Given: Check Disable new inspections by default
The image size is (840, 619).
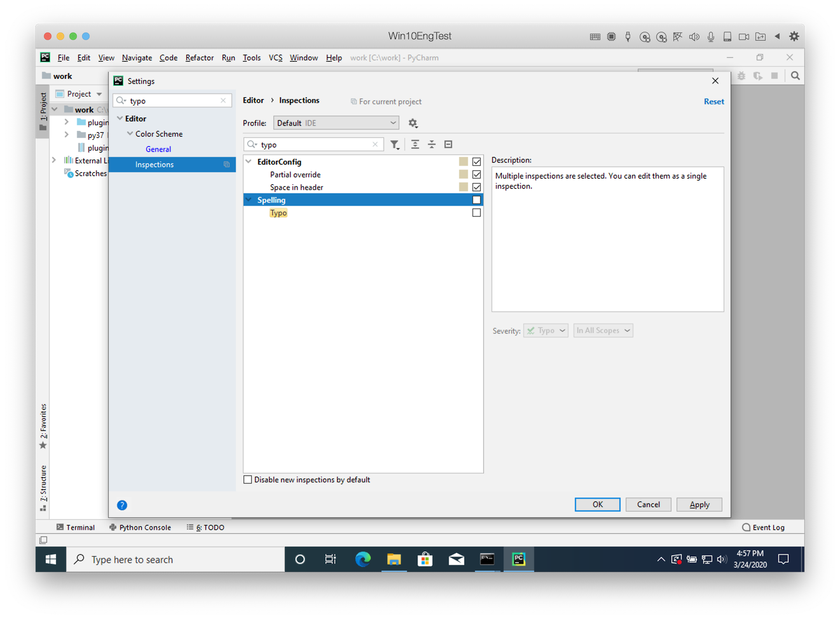Looking at the screenshot, I should click(248, 480).
